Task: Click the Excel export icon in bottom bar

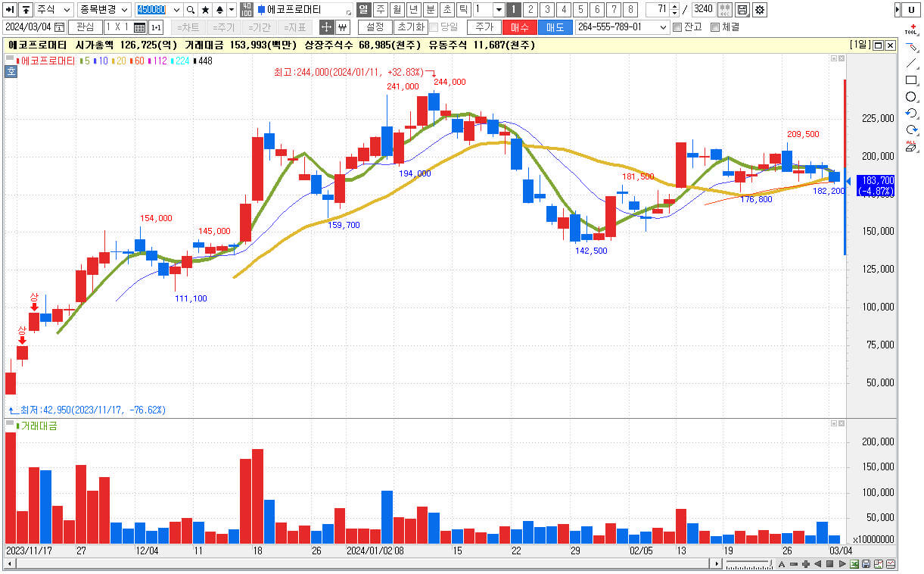Action: point(854,564)
